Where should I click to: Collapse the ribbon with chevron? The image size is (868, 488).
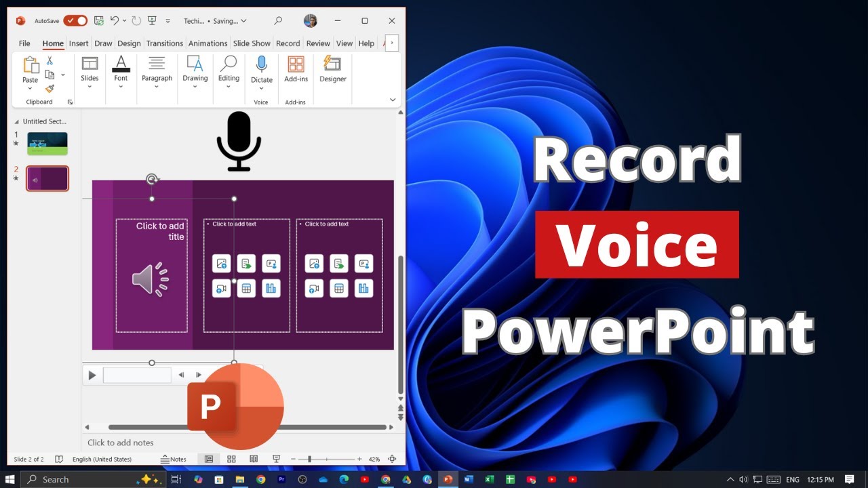[393, 100]
